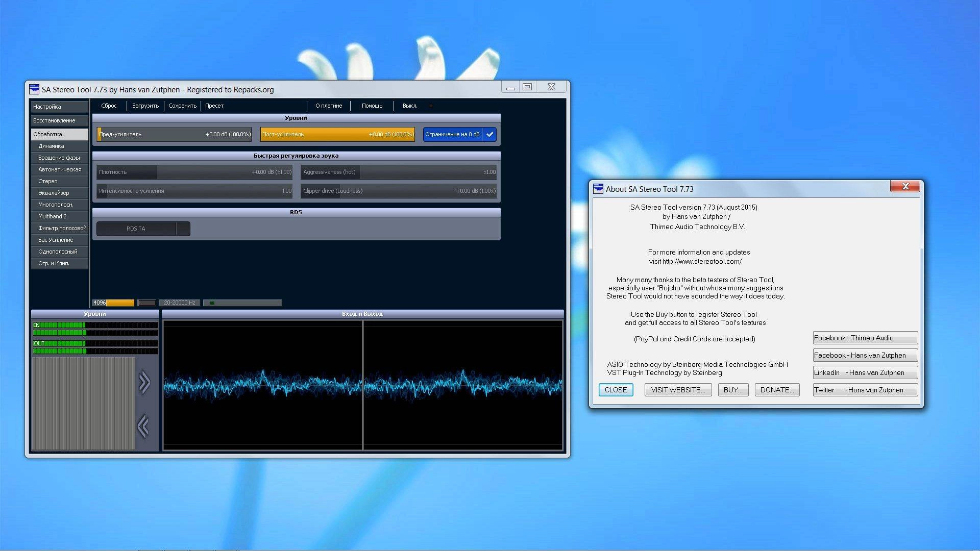The height and width of the screenshot is (551, 980).
Task: Click the IN level meter
Action: [x=95, y=329]
